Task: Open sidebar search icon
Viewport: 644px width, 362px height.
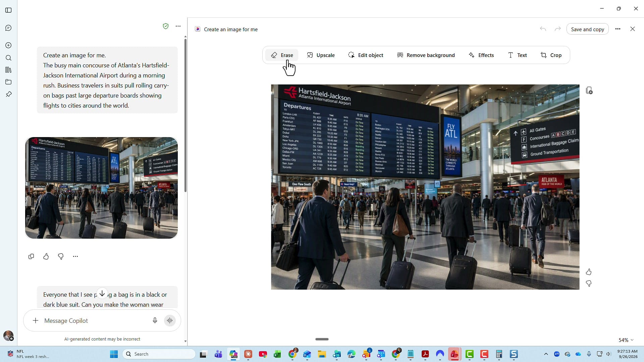Action: click(x=9, y=58)
